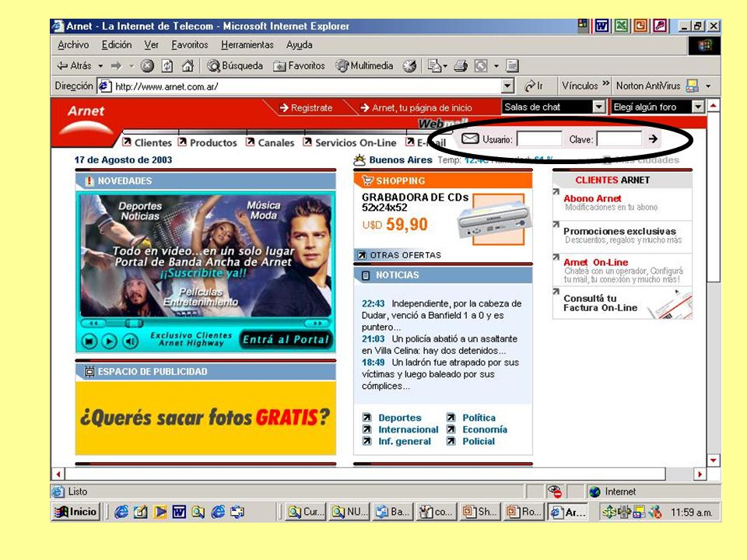Open the Archivo menu
The image size is (747, 560).
coord(73,45)
